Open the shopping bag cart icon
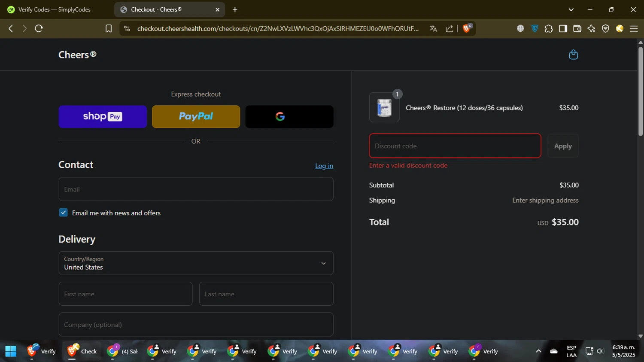Screen dimensions: 644x362 point(573,55)
